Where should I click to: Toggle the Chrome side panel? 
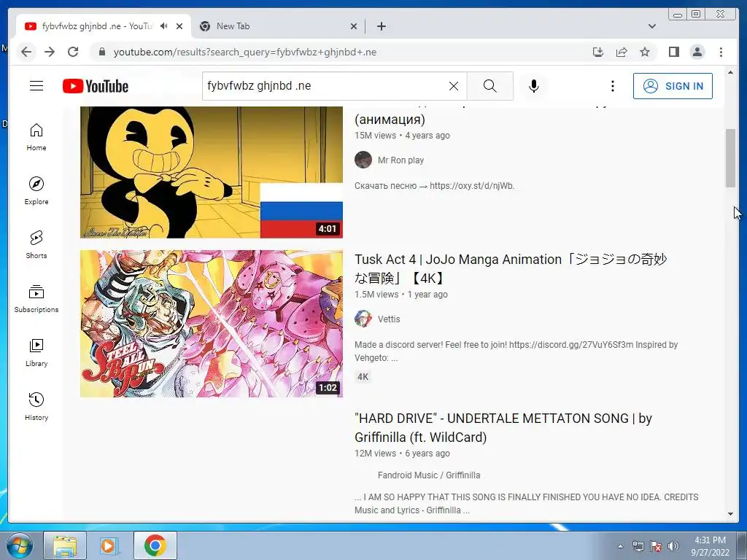[x=673, y=52]
